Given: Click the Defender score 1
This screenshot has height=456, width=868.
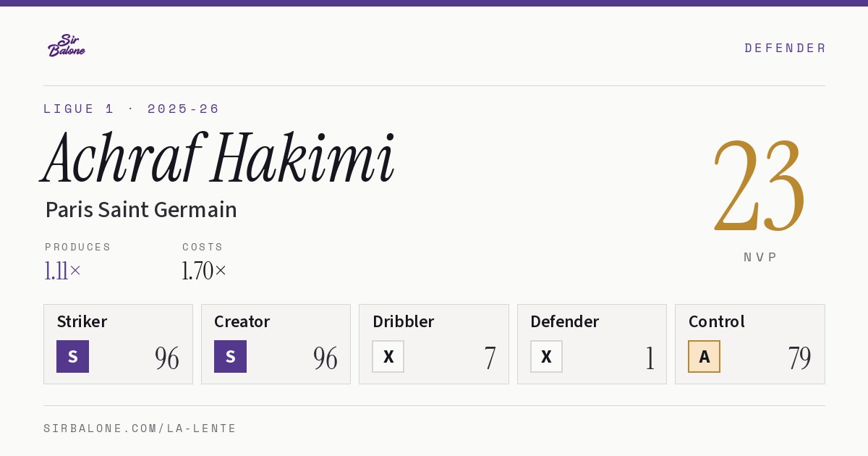Looking at the screenshot, I should 650,358.
